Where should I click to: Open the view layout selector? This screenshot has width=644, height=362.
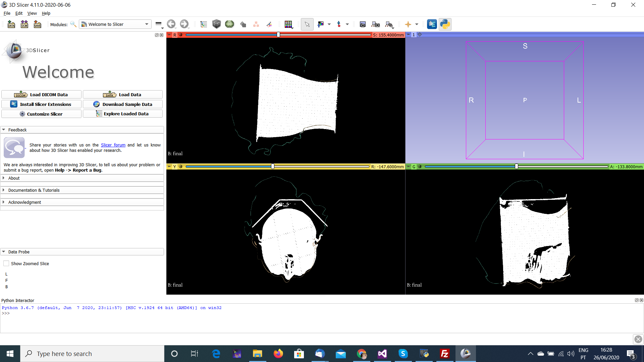[x=288, y=24]
